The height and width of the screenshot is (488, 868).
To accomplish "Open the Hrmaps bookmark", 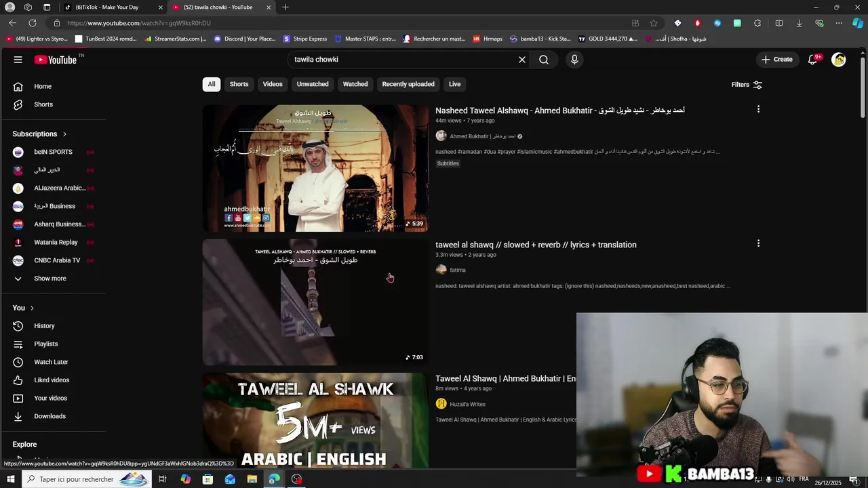I will click(x=488, y=39).
